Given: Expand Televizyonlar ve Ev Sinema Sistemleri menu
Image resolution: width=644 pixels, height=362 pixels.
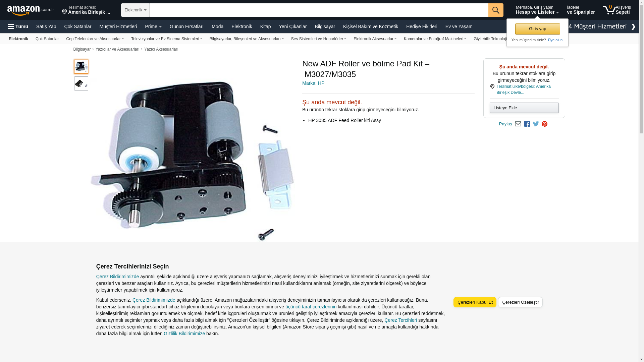Looking at the screenshot, I should click(167, 39).
